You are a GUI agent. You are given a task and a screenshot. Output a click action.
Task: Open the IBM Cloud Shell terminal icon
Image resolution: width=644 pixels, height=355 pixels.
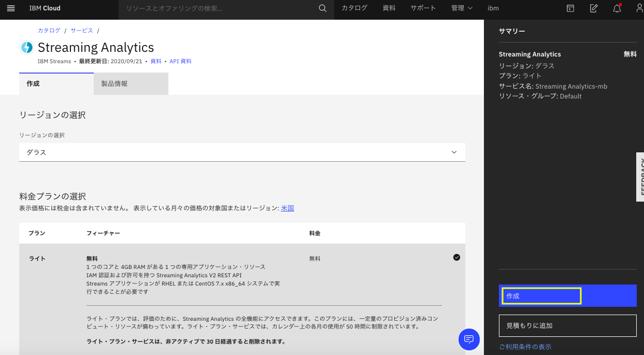(570, 9)
